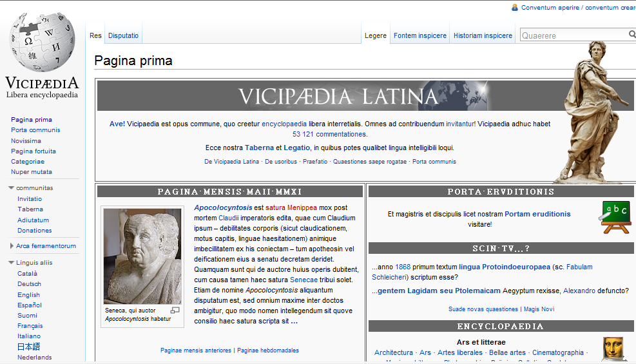Click Conventum aperire login link
The height and width of the screenshot is (364, 636).
click(550, 7)
